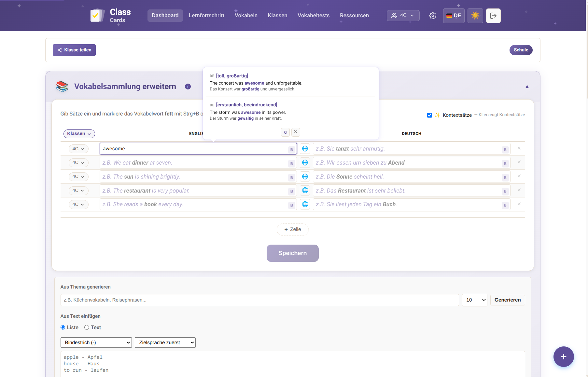
Task: Switch language via the DE flag icon
Action: click(454, 15)
